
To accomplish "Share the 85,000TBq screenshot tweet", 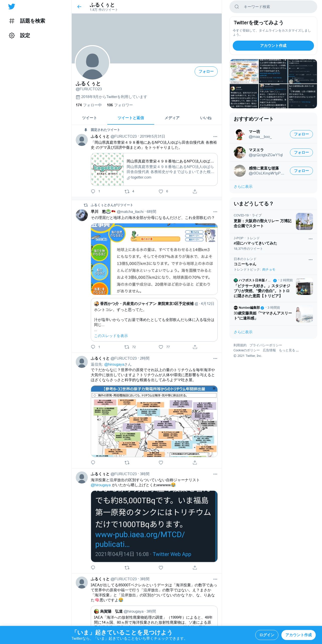I will 195,568.
